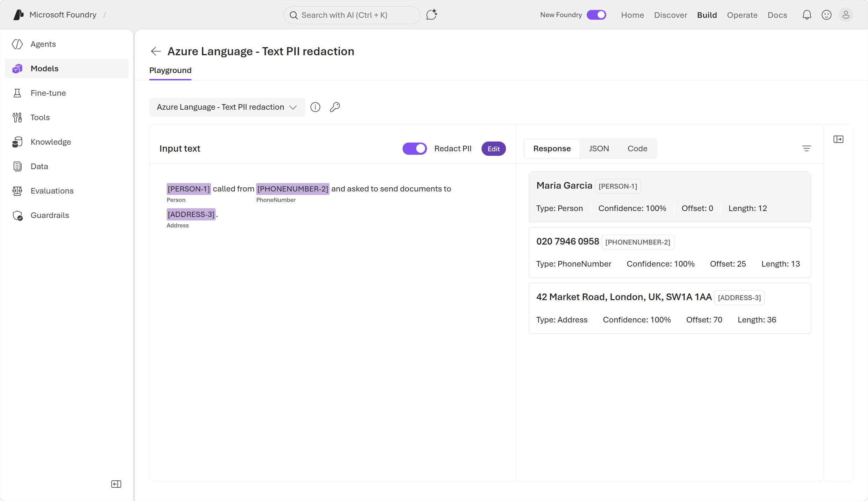Click the Tools sidebar label
Screen dimensions: 868x501
pyautogui.click(x=40, y=117)
